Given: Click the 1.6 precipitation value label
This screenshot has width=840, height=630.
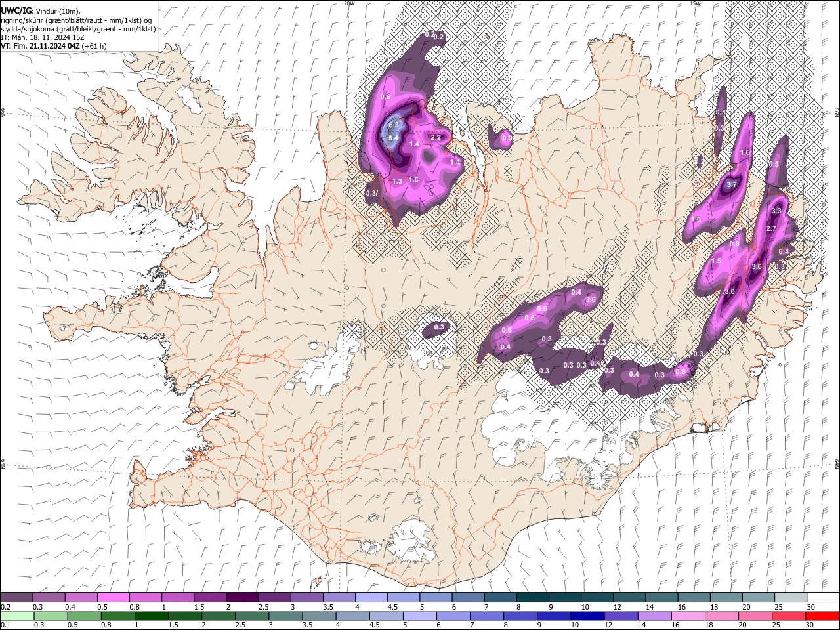Looking at the screenshot, I should tap(745, 152).
